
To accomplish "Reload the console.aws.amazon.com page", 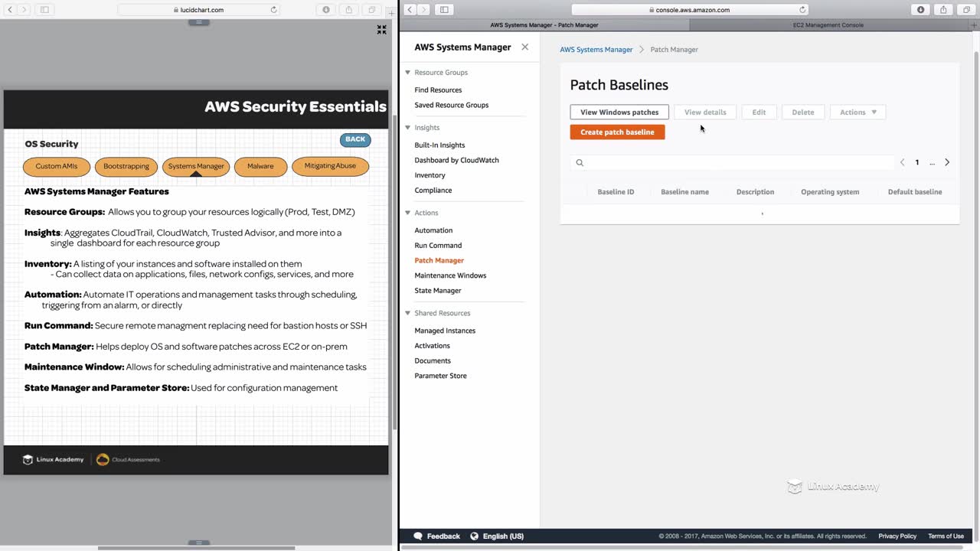I will pos(802,10).
